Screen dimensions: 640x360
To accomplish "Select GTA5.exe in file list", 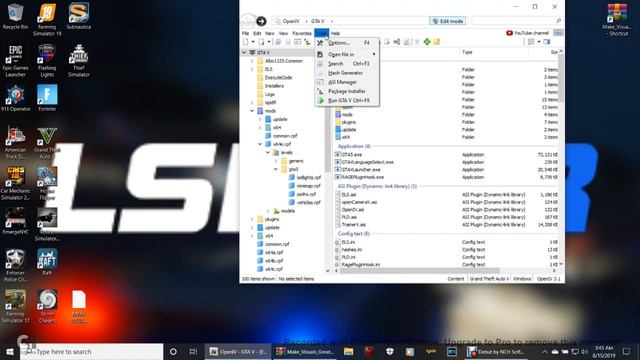I will tap(351, 155).
